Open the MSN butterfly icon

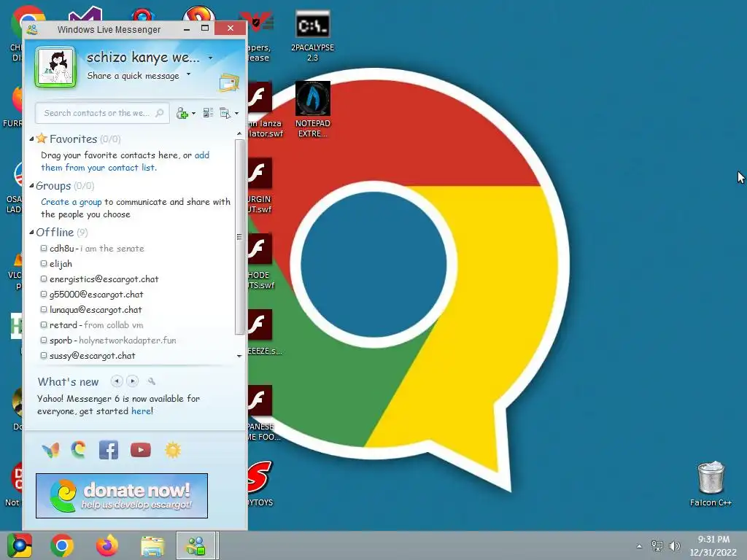pos(50,450)
